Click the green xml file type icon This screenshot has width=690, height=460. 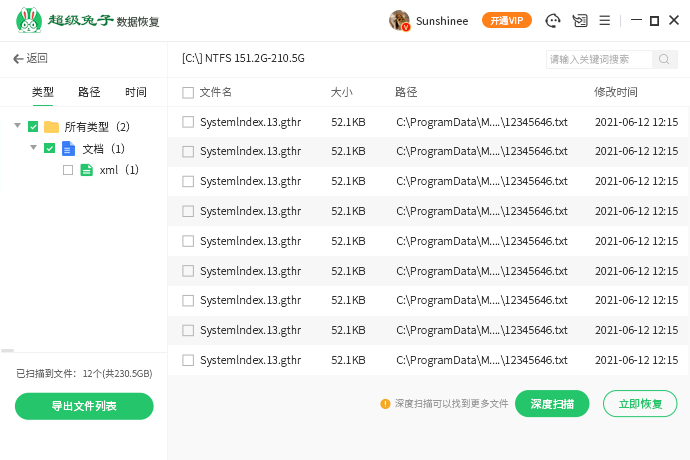click(86, 170)
